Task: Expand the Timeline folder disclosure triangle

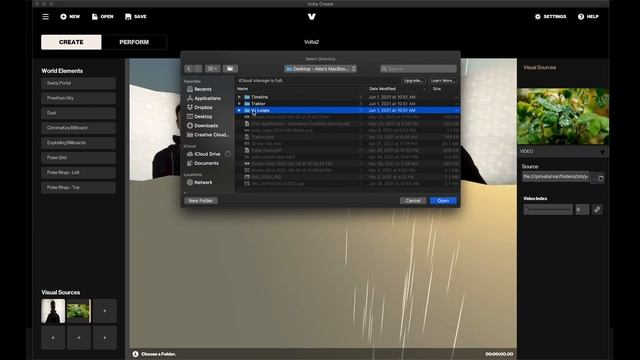Action: 239,97
